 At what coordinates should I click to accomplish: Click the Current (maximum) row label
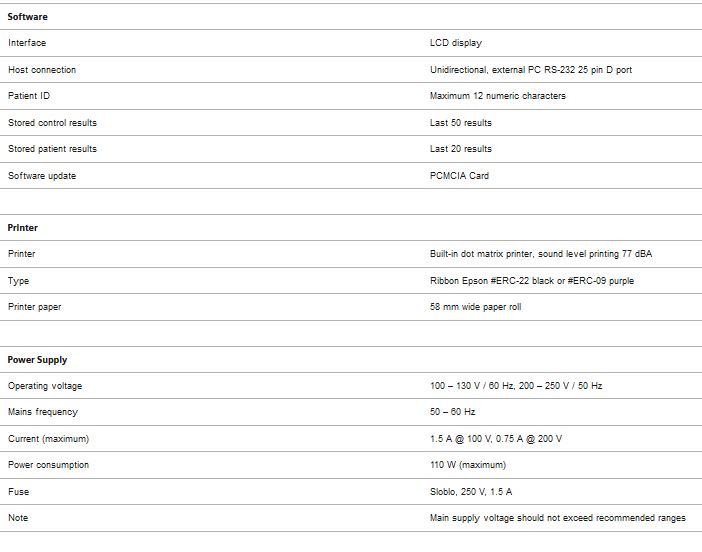point(48,439)
